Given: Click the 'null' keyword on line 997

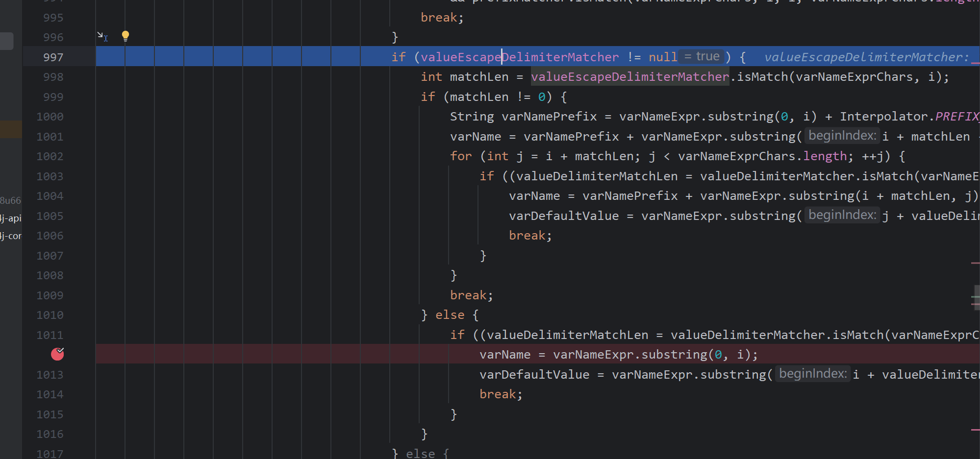Looking at the screenshot, I should (x=663, y=57).
